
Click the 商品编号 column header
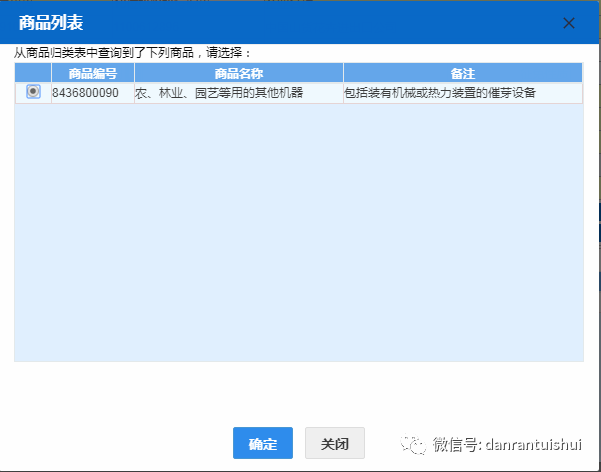point(93,73)
